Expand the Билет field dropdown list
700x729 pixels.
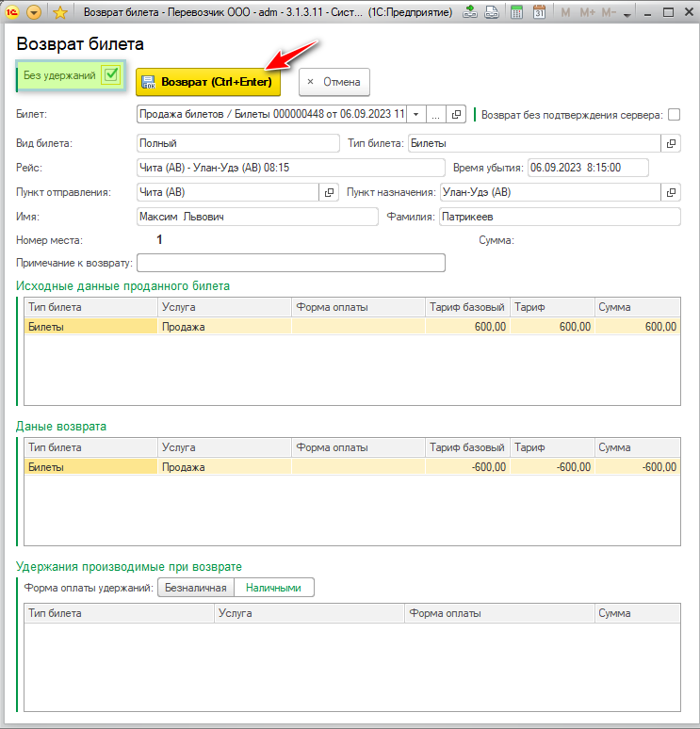[415, 114]
